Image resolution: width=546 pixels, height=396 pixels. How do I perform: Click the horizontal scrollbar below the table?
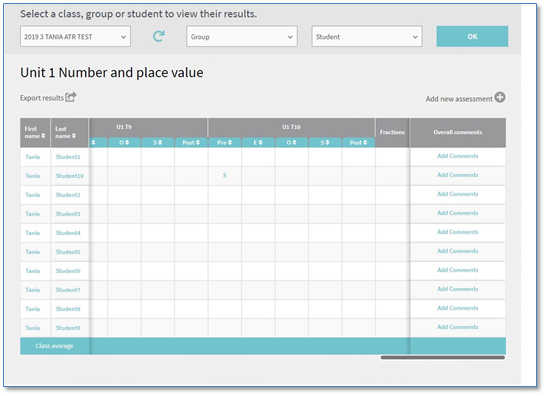tap(443, 357)
